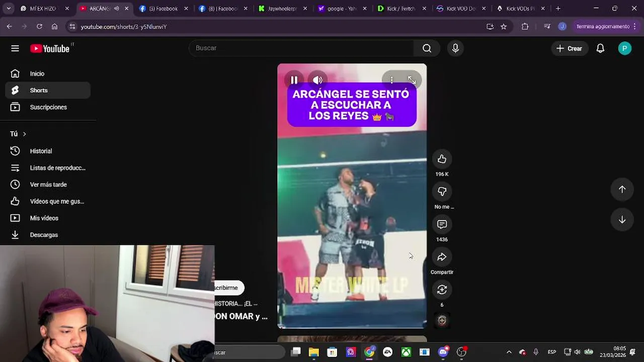Open Vídeos que me gustan
Image resolution: width=644 pixels, height=362 pixels.
[48, 201]
